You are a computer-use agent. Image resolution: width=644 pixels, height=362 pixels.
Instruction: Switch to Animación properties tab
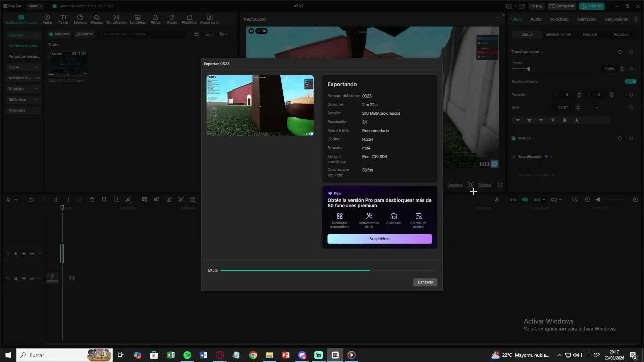(x=586, y=19)
